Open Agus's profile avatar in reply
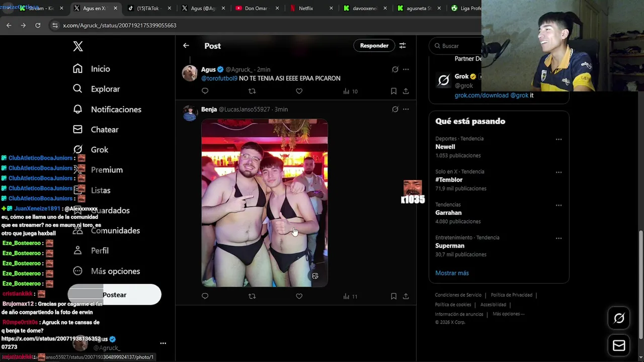644x362 pixels. click(190, 73)
